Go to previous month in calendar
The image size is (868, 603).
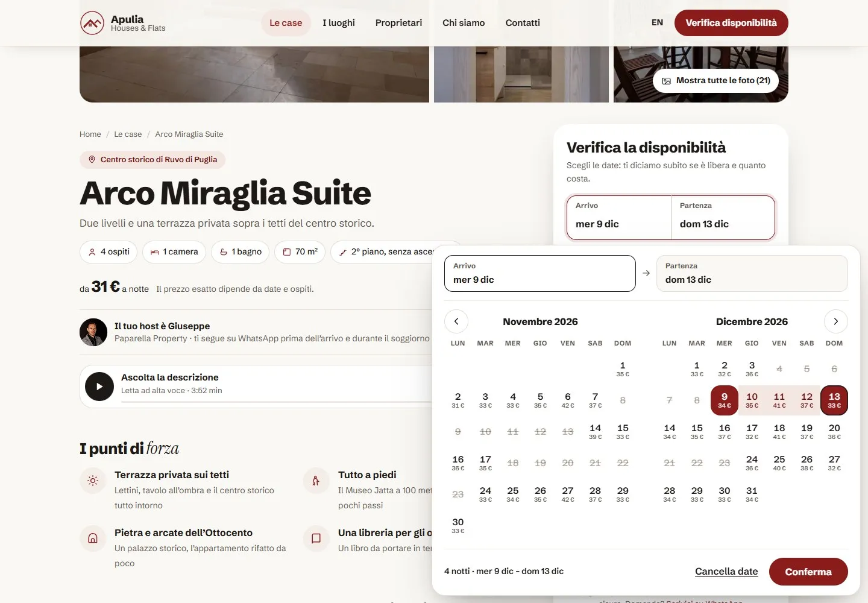[456, 321]
